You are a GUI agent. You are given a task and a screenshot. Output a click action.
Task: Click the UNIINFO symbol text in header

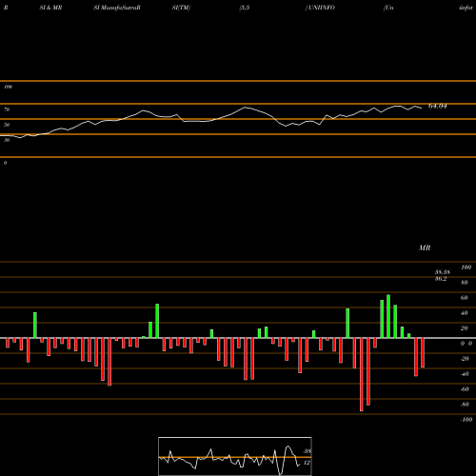tap(322, 8)
